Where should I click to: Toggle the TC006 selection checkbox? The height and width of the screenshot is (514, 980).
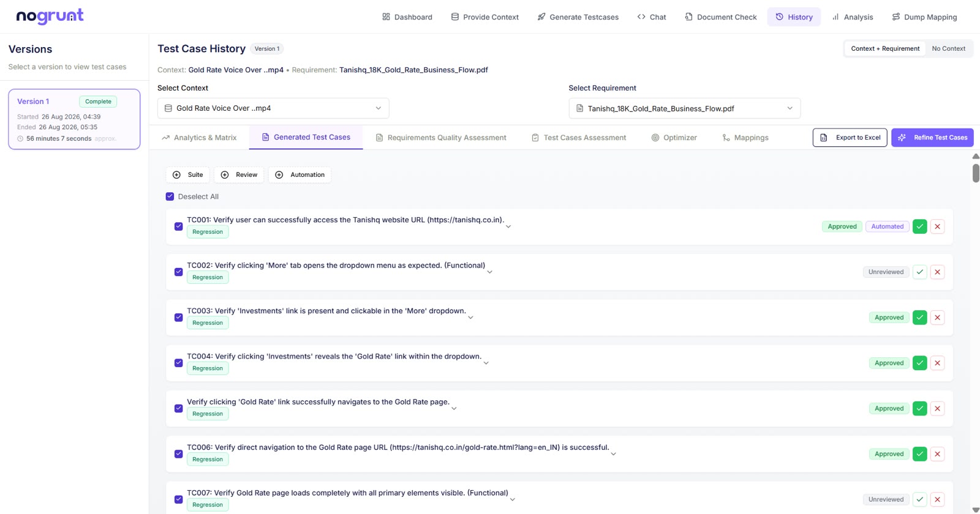178,454
